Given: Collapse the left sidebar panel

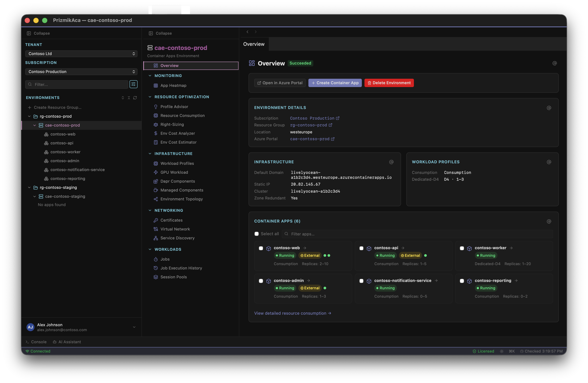Looking at the screenshot, I should (x=38, y=33).
